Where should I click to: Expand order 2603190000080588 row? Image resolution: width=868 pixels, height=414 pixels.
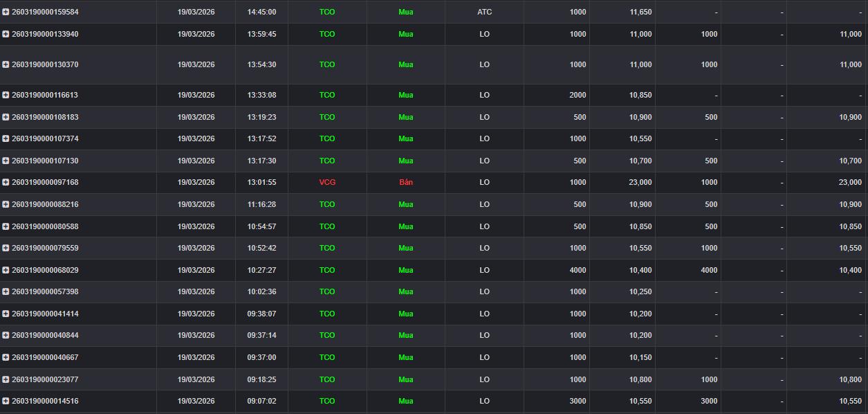[6, 226]
